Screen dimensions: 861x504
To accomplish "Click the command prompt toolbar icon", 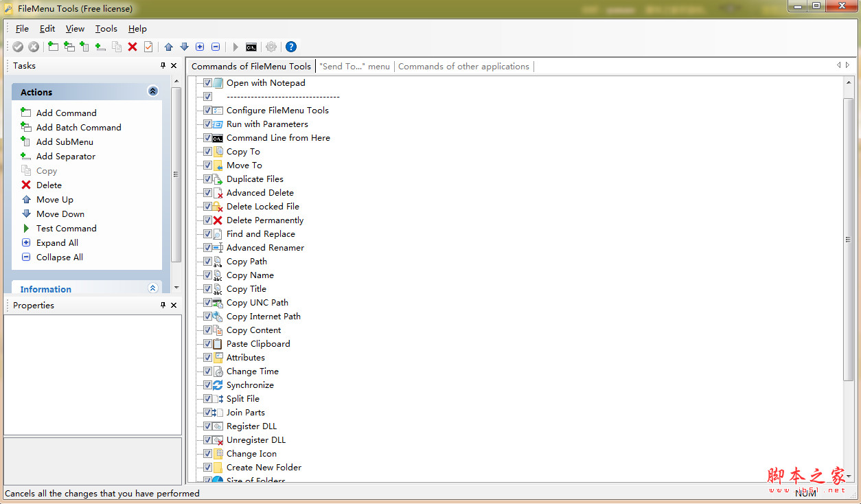I will tap(251, 47).
